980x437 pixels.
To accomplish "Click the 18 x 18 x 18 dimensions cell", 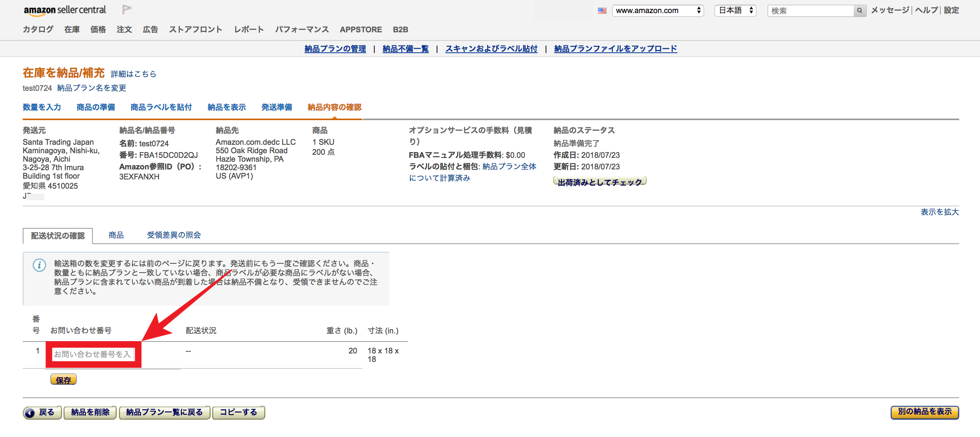I will pyautogui.click(x=383, y=355).
